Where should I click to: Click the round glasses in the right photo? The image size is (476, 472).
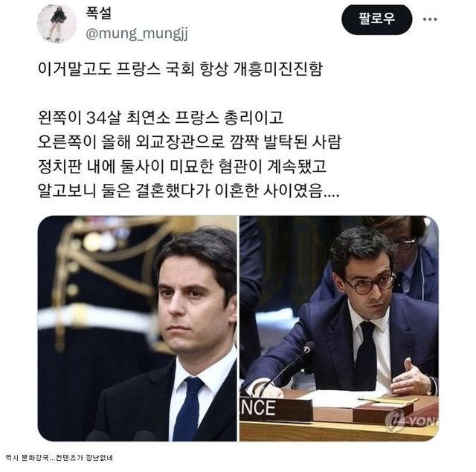pyautogui.click(x=370, y=283)
